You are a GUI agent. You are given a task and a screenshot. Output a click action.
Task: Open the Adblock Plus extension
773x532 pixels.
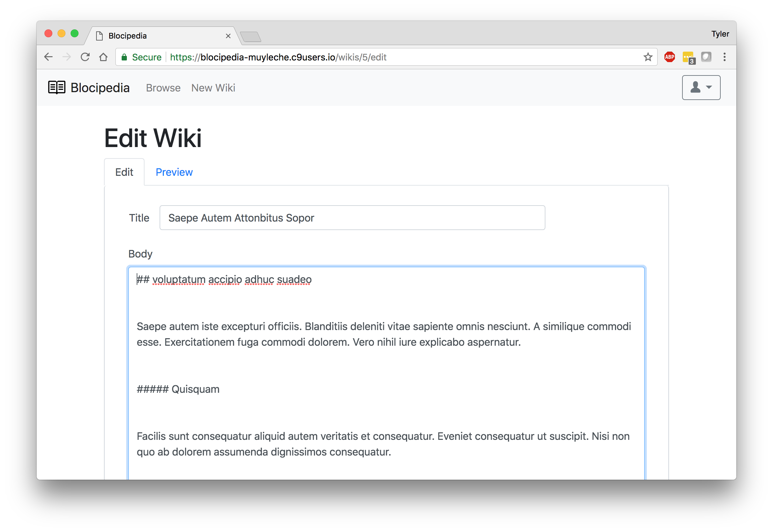[669, 57]
